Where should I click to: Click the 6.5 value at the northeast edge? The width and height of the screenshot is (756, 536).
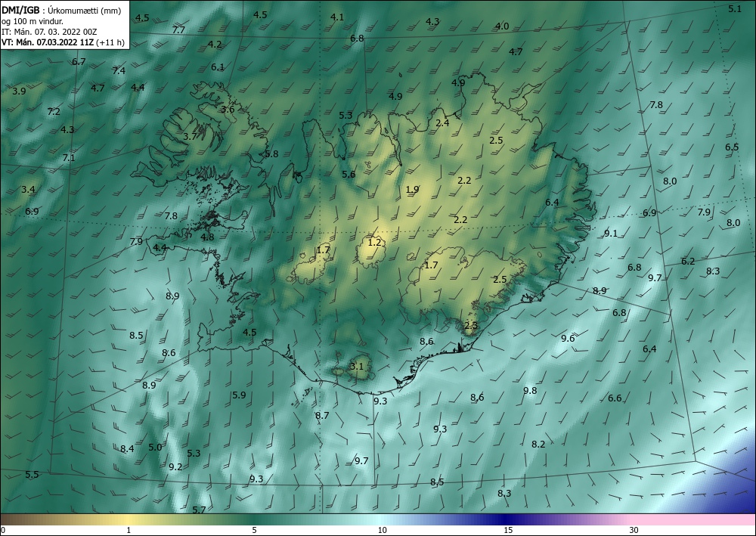click(732, 147)
